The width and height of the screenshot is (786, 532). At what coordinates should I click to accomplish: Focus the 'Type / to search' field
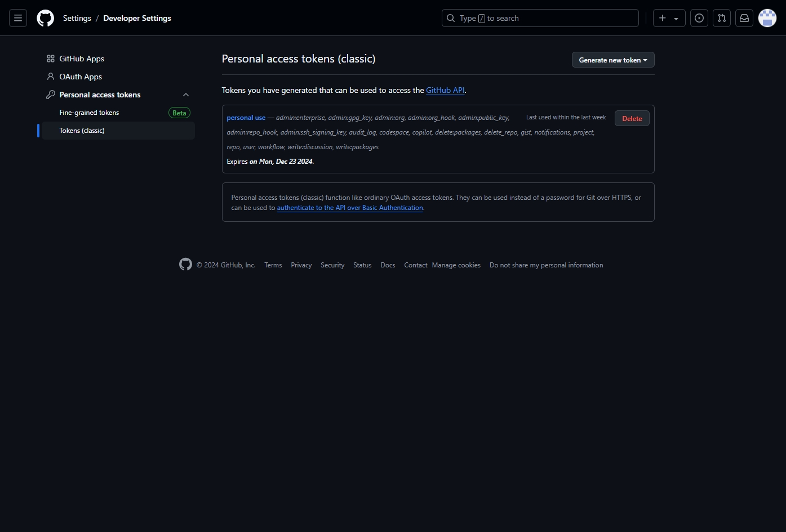coord(540,18)
